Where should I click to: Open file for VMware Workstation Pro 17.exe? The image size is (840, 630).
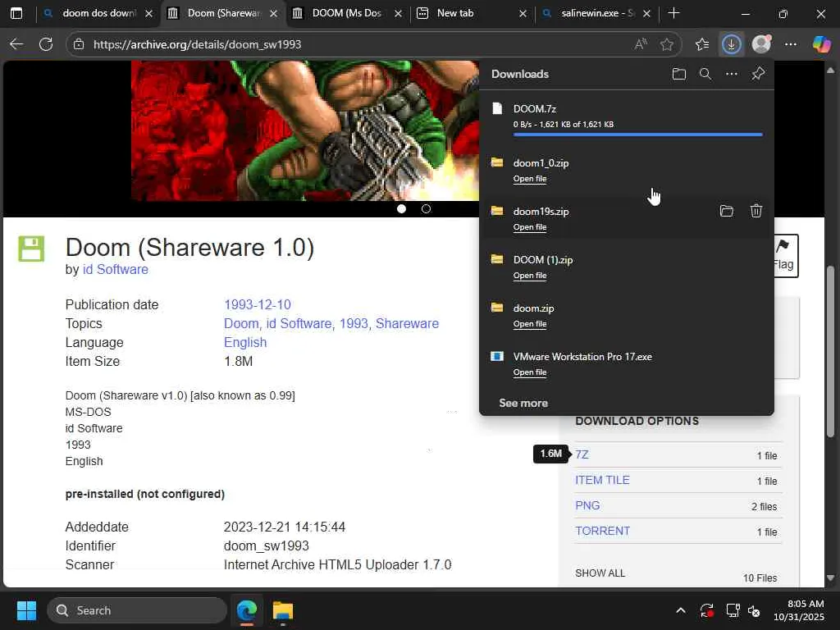[530, 372]
